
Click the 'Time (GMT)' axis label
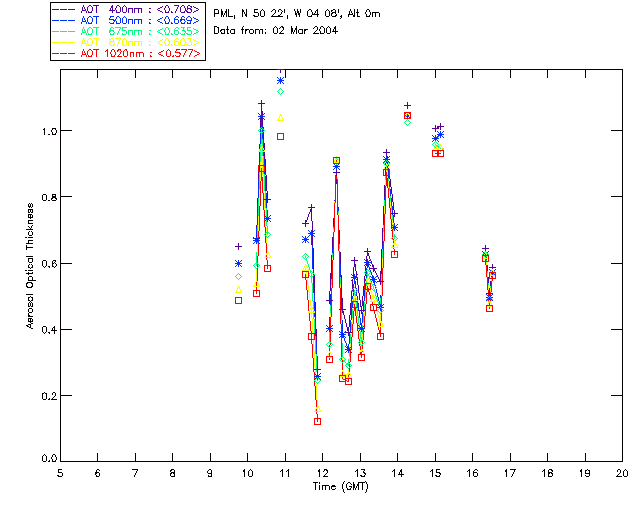341,487
